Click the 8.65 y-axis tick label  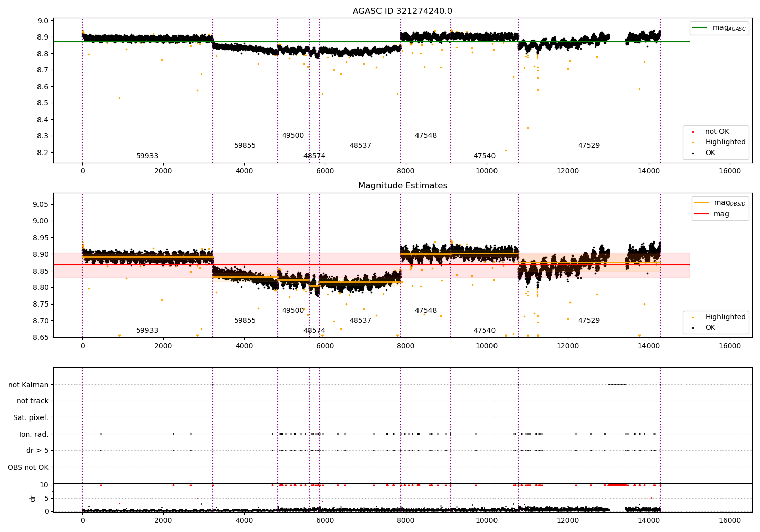coord(41,337)
